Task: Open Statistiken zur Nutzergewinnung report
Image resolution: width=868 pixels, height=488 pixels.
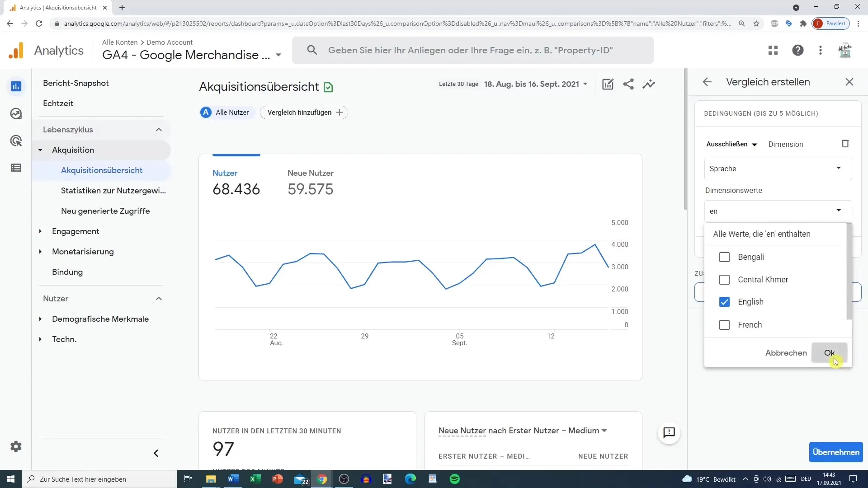Action: (113, 191)
